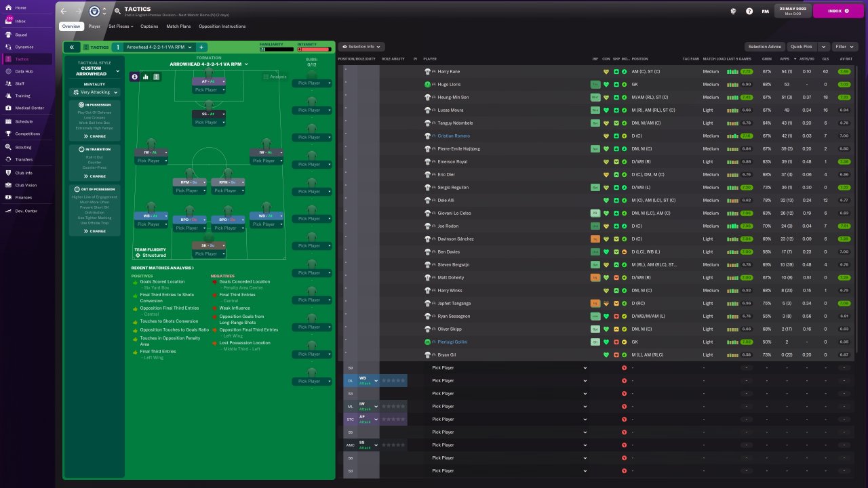The width and height of the screenshot is (868, 488).
Task: Click the Inbox continue button
Action: pyautogui.click(x=838, y=12)
